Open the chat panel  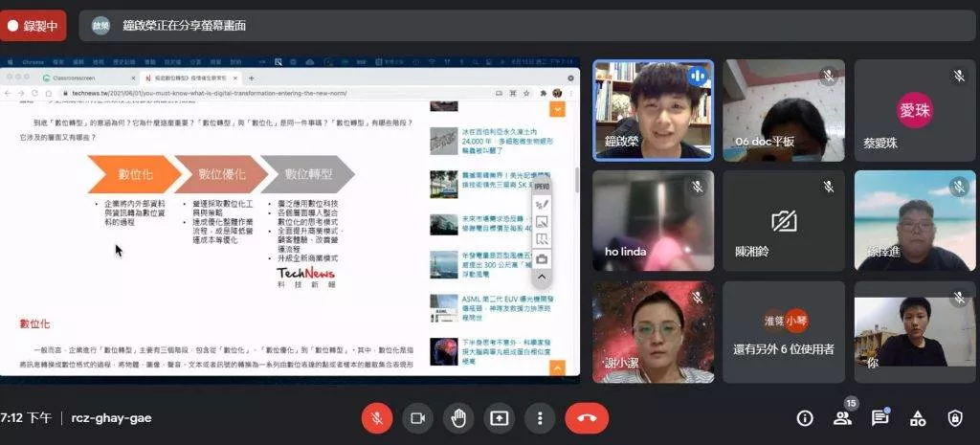tap(880, 418)
